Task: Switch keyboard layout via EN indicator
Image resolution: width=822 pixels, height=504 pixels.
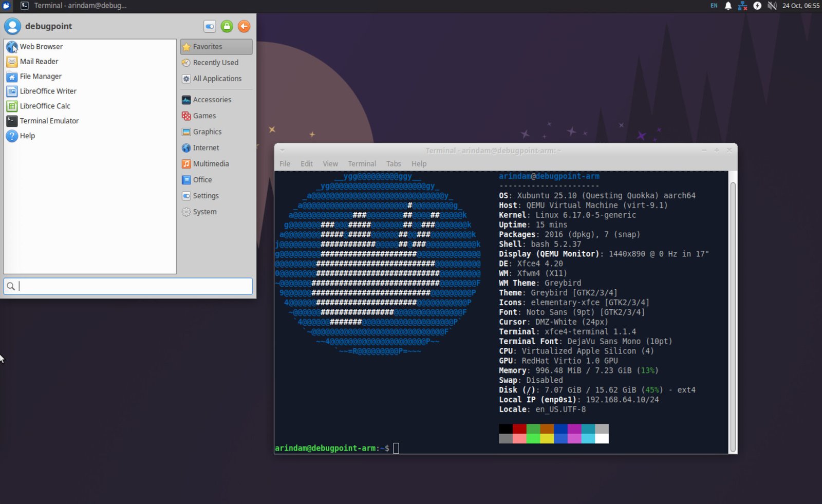Action: pyautogui.click(x=713, y=6)
